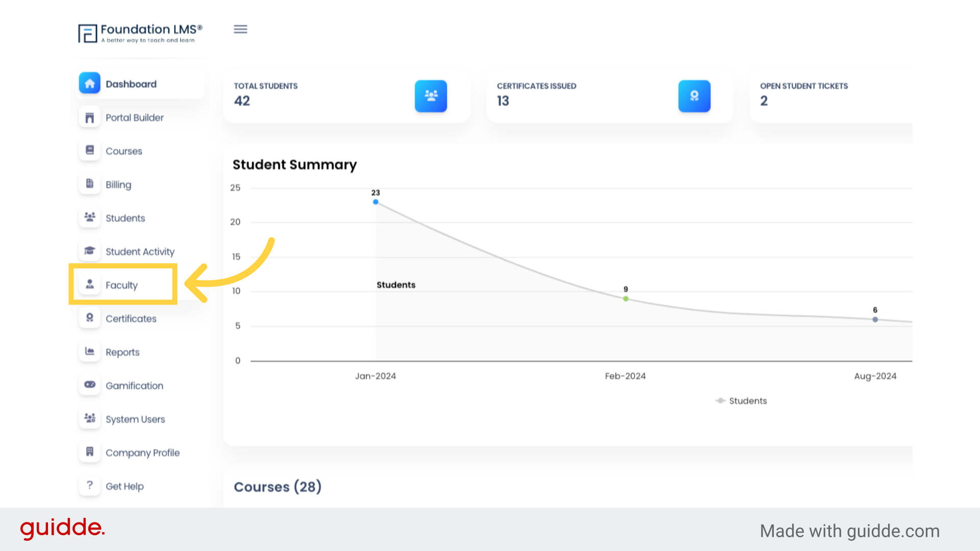Open Student Activity page
The height and width of the screenshot is (551, 980).
pyautogui.click(x=140, y=252)
